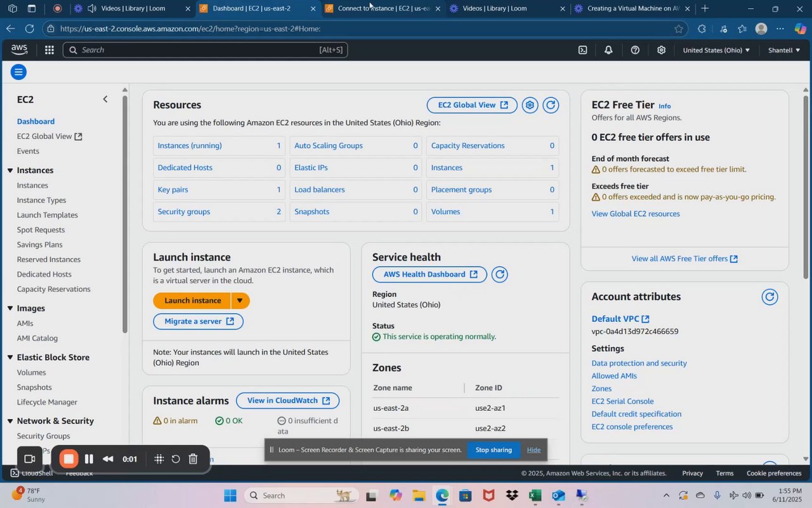
Task: Restart the Loom recording
Action: 176,459
